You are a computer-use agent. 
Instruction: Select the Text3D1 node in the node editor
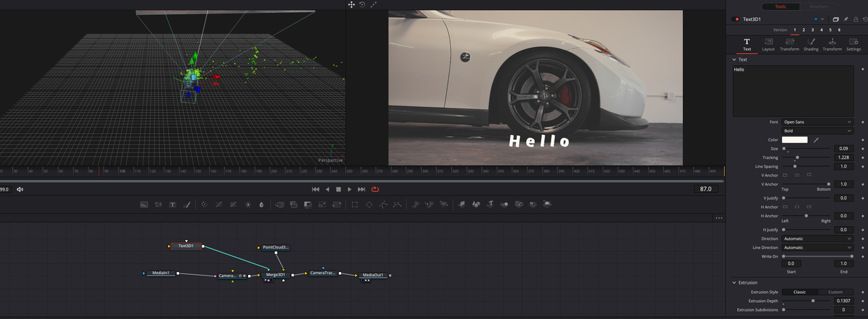(186, 246)
